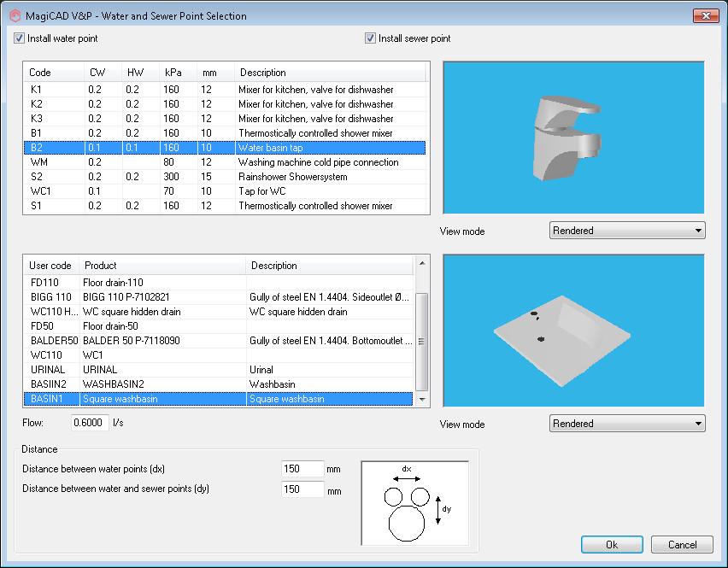728x568 pixels.
Task: Confirm selection with the Ok button
Action: click(612, 544)
